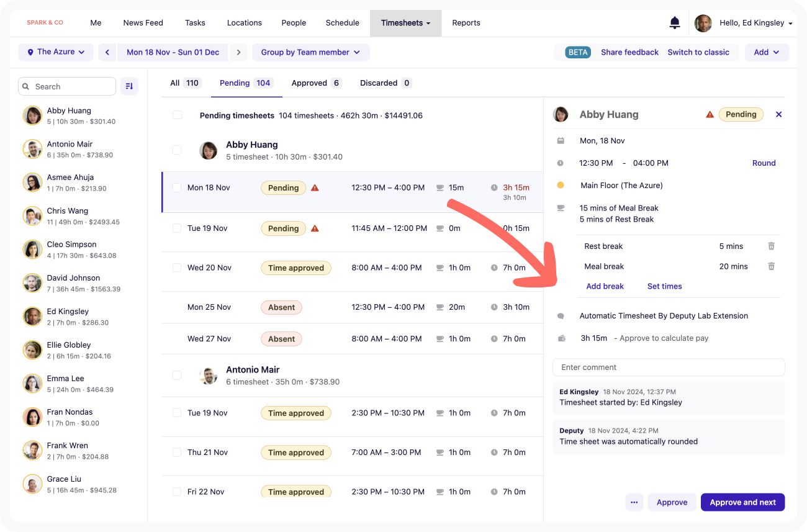Click the calendar icon beside Mon, 18 Nov
Image resolution: width=807 pixels, height=532 pixels.
[561, 141]
